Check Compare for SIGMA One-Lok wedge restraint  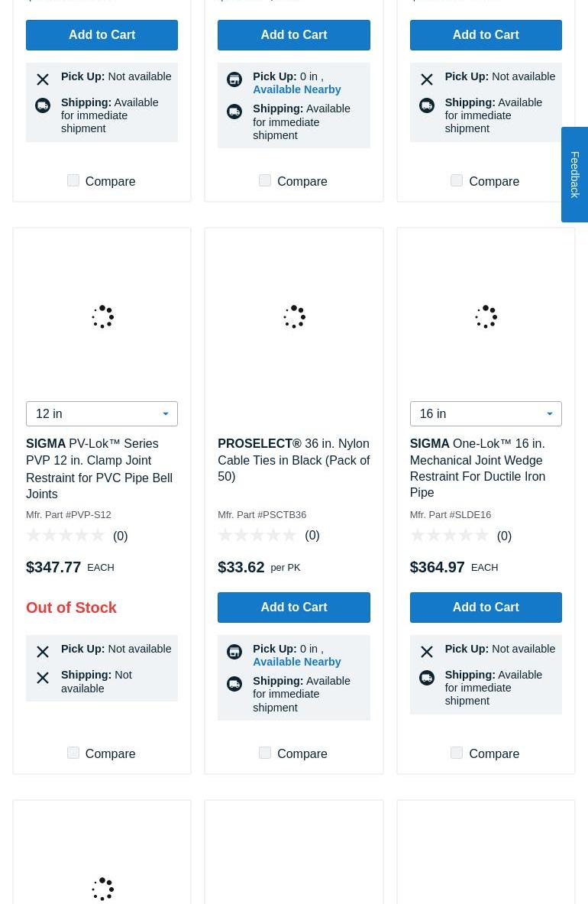457,753
